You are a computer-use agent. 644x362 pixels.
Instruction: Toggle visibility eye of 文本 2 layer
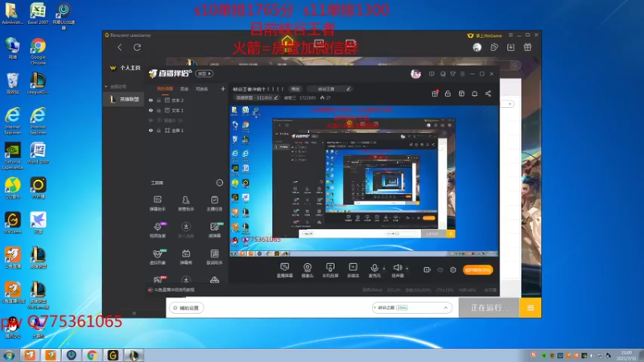point(151,100)
